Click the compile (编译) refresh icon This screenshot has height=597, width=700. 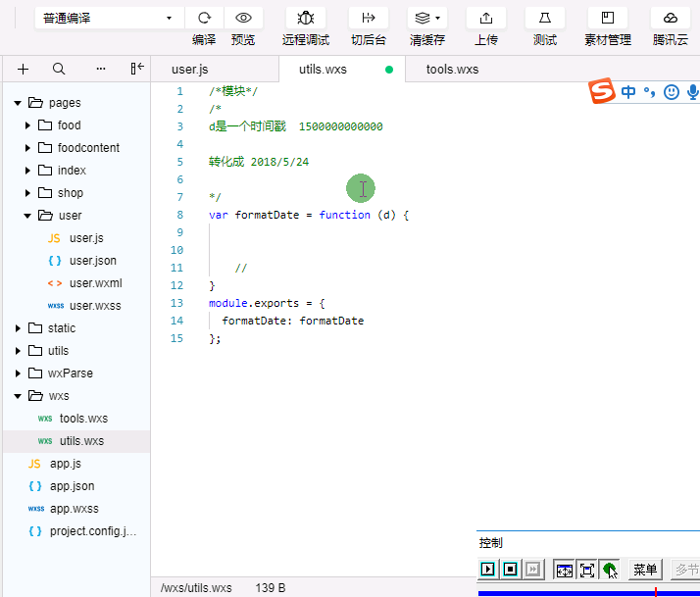coord(204,18)
